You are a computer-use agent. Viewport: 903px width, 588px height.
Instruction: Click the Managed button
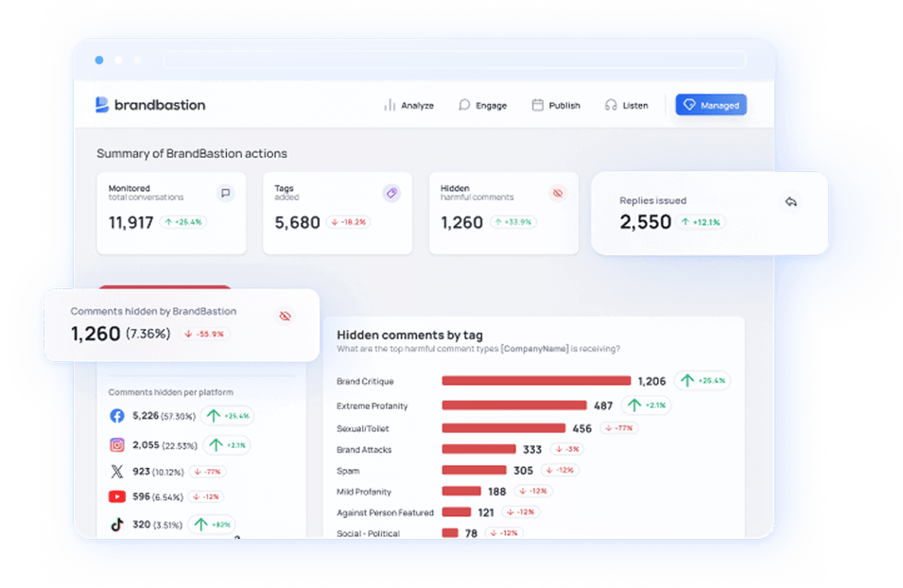(x=711, y=105)
